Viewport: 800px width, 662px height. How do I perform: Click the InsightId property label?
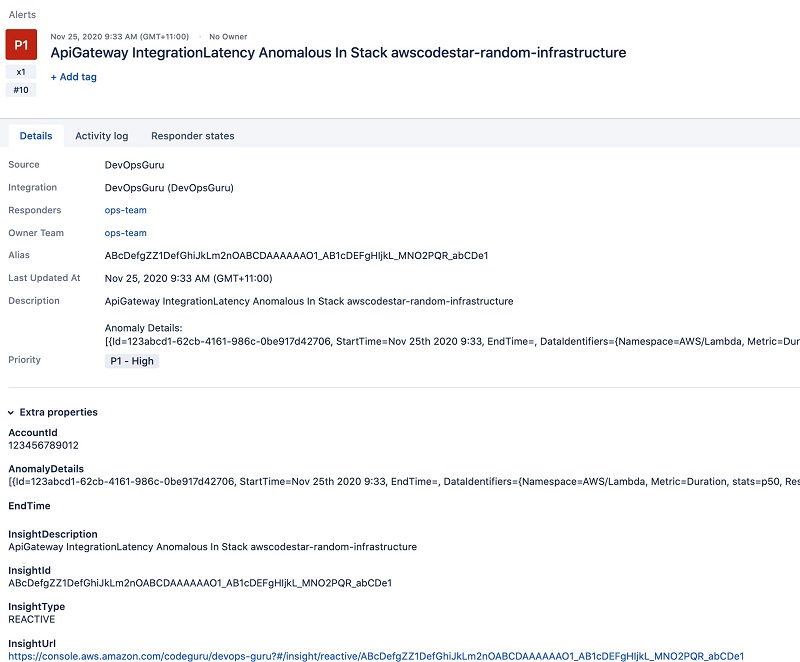[x=29, y=571]
